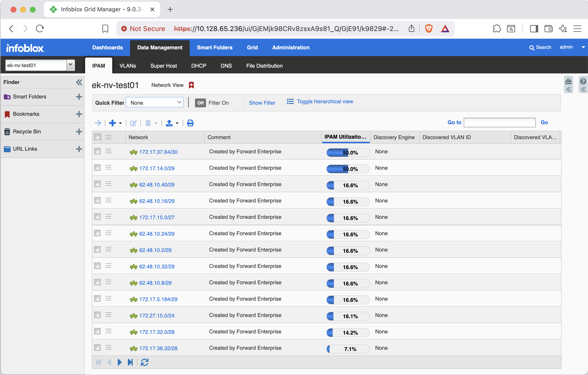This screenshot has height=375, width=588.
Task: Open network 62.48.10.40/29
Action: tap(156, 185)
